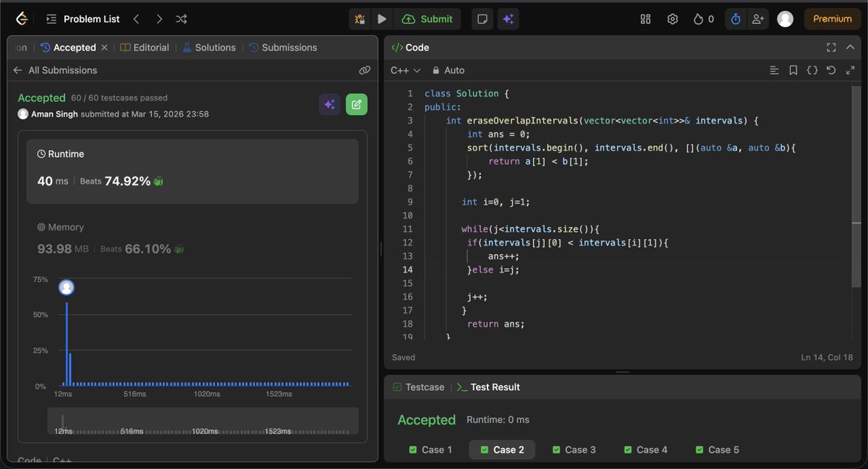Image resolution: width=868 pixels, height=469 pixels.
Task: Go back to All Submissions
Action: [x=55, y=70]
